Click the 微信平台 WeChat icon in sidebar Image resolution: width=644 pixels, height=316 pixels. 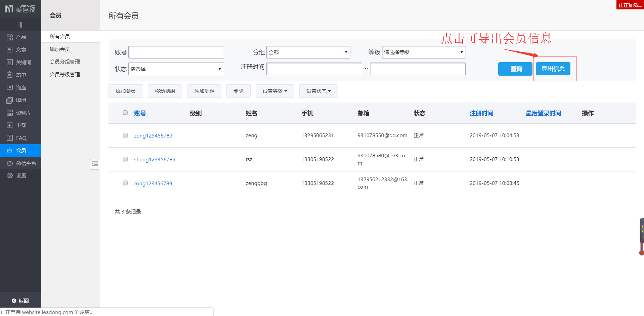pyautogui.click(x=10, y=163)
